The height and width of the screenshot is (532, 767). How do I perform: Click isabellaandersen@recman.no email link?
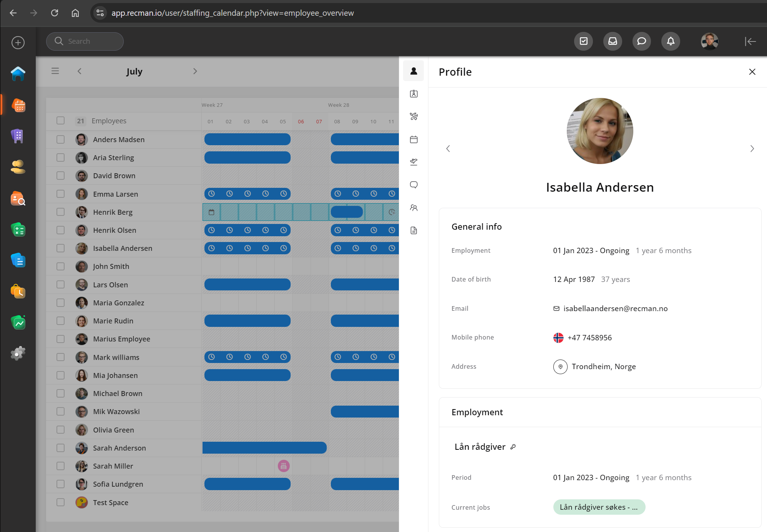615,308
